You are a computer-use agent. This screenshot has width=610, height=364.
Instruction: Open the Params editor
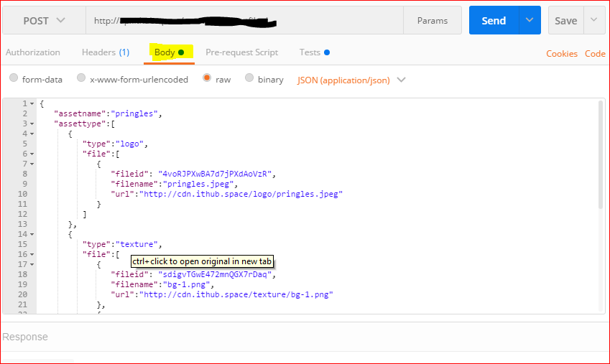(x=433, y=20)
